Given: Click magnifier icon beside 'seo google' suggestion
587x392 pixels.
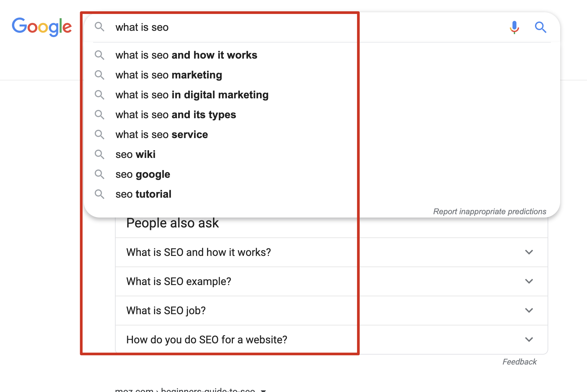Looking at the screenshot, I should [x=99, y=174].
